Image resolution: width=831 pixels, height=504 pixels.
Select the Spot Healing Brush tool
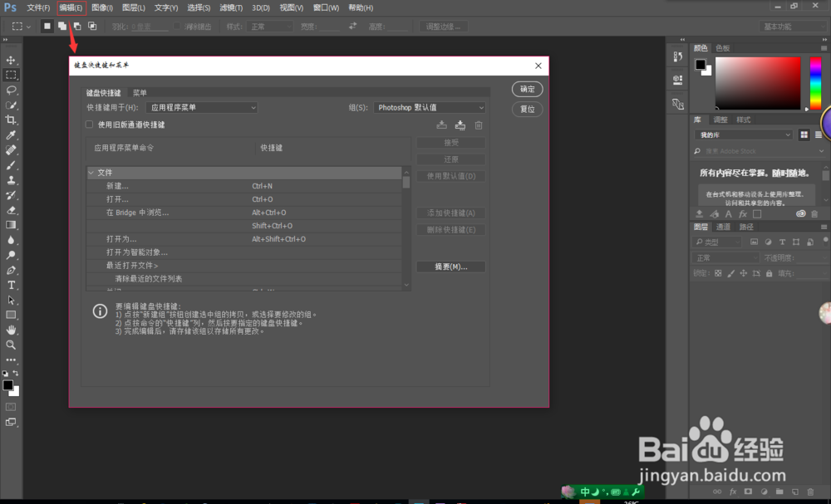[x=11, y=149]
